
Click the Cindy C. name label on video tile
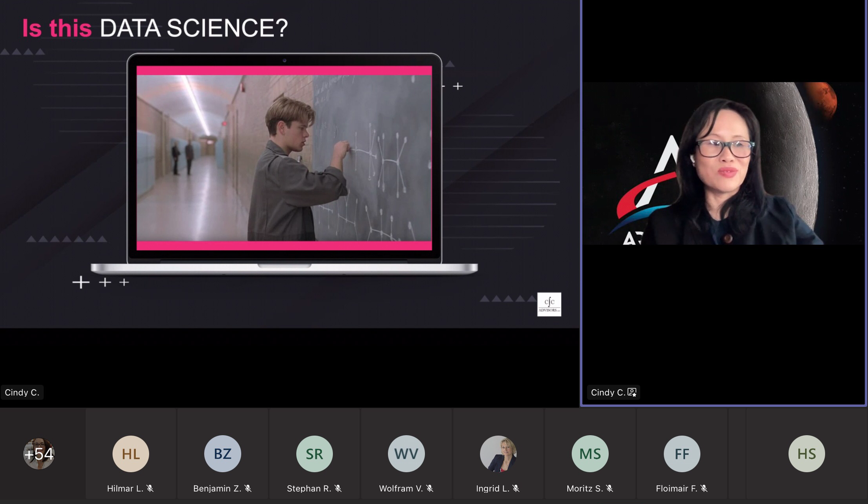coord(608,392)
